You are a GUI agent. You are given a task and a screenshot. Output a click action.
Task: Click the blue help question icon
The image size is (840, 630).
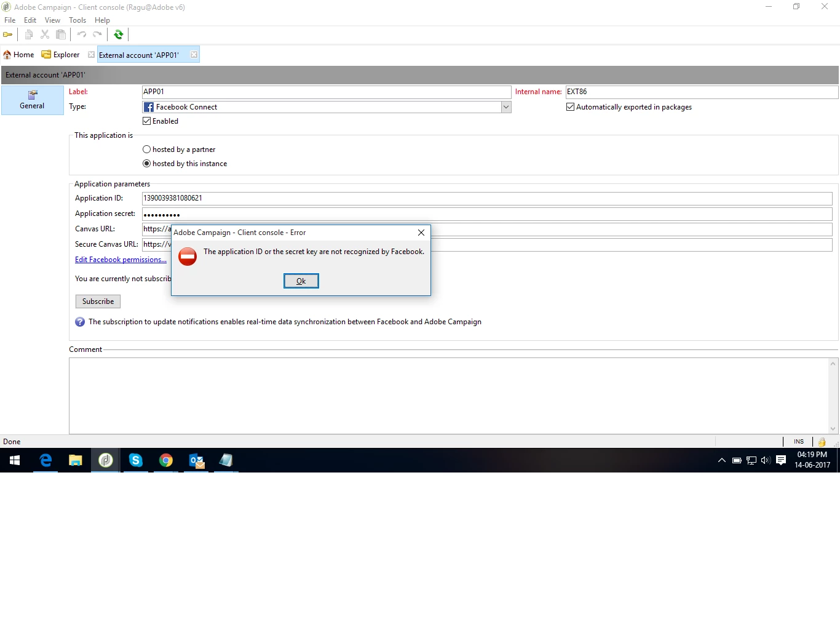80,322
